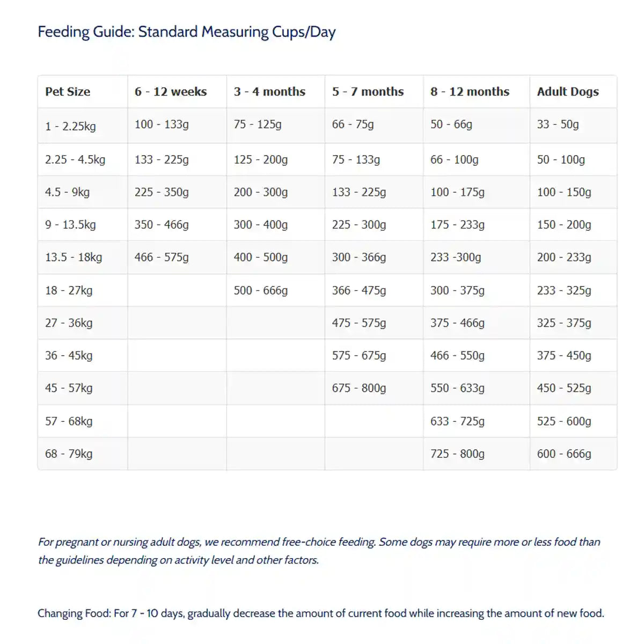Click the 13.5 - 18kg row label
The height and width of the screenshot is (644, 644).
pyautogui.click(x=74, y=258)
